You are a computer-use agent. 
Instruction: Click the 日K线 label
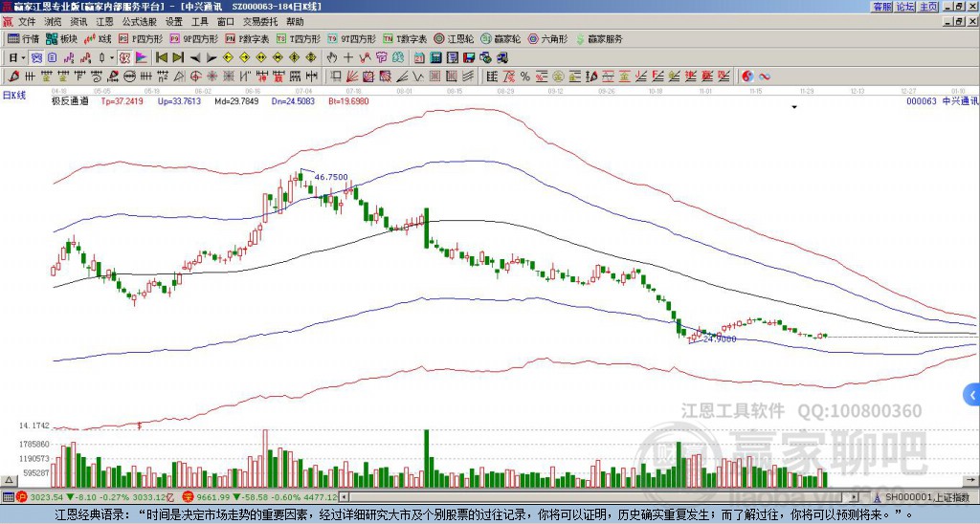(14, 96)
